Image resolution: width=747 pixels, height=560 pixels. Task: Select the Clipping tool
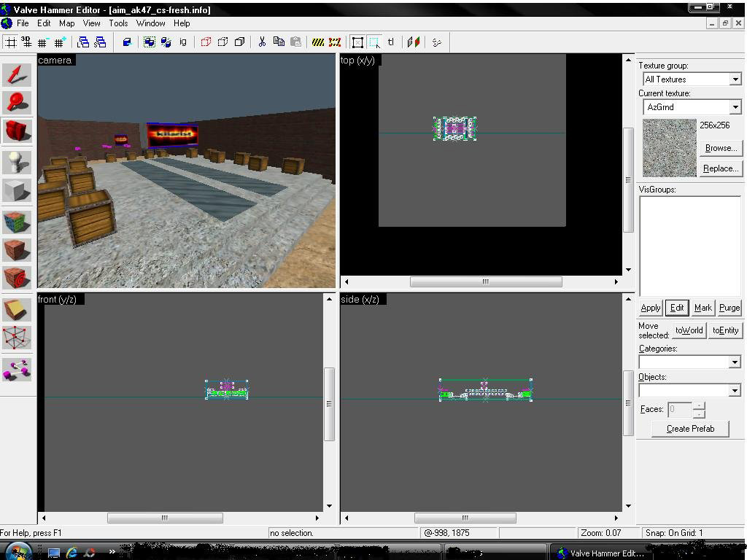tap(18, 309)
